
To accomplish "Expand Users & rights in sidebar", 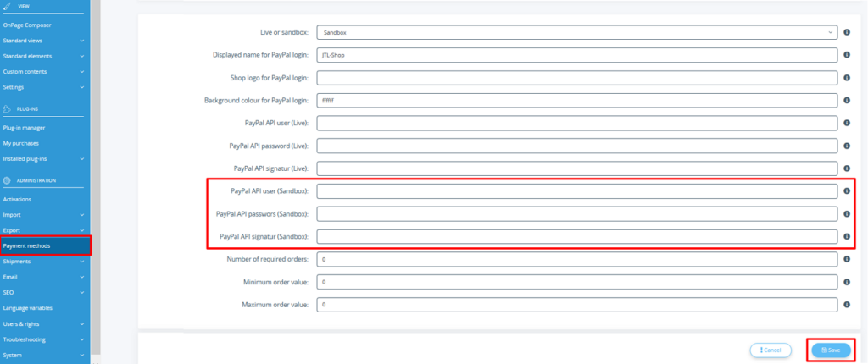I will 82,324.
